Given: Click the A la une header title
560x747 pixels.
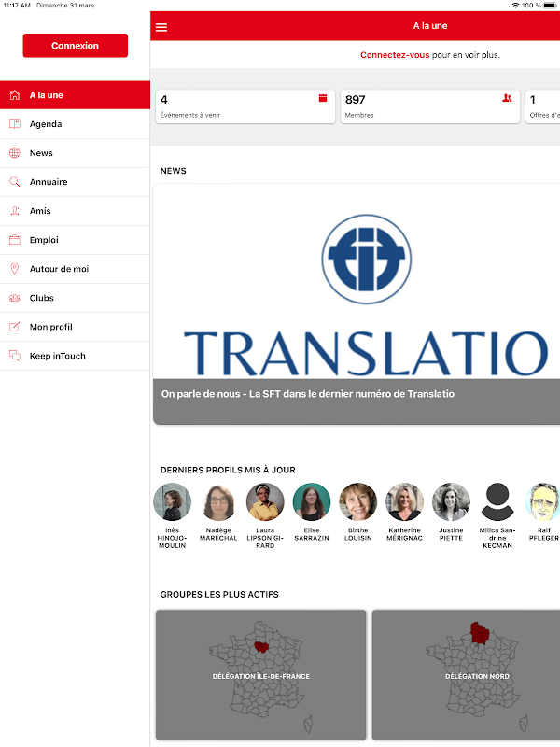Looking at the screenshot, I should (430, 26).
